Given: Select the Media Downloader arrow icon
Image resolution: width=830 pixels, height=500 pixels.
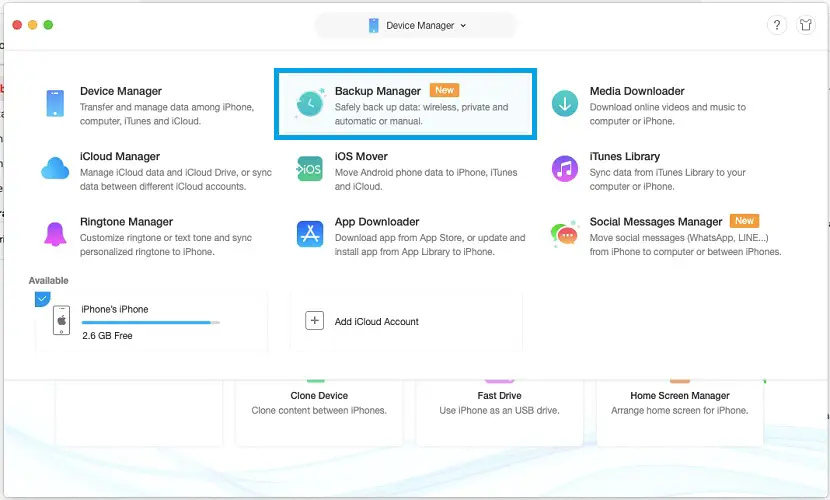Looking at the screenshot, I should click(565, 104).
